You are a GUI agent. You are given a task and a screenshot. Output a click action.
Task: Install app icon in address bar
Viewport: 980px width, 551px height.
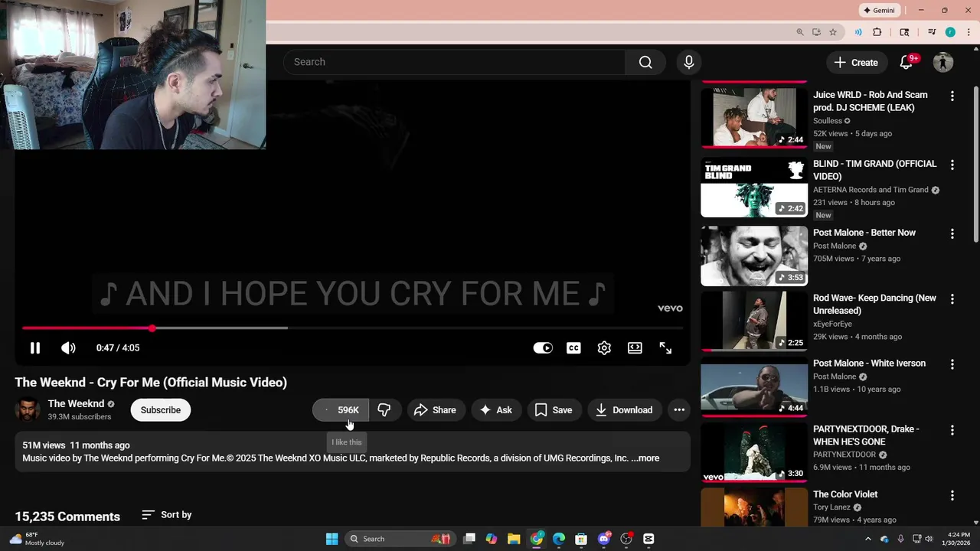pyautogui.click(x=817, y=32)
